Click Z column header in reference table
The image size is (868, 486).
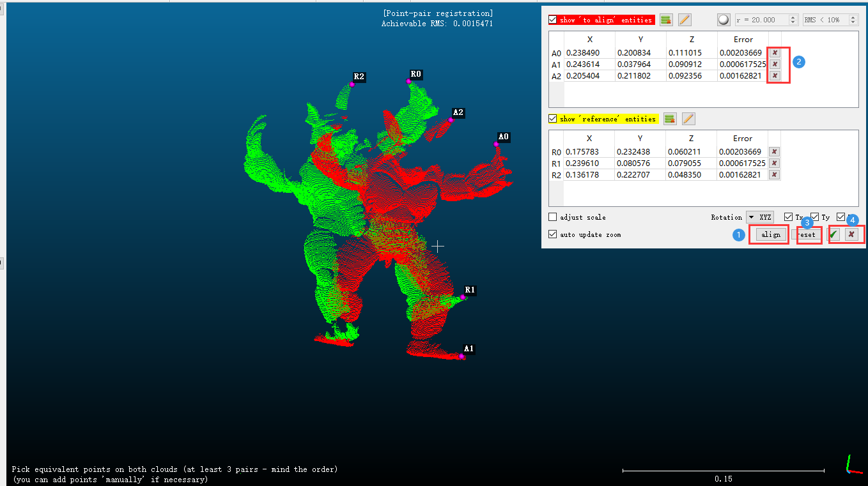[x=691, y=139]
